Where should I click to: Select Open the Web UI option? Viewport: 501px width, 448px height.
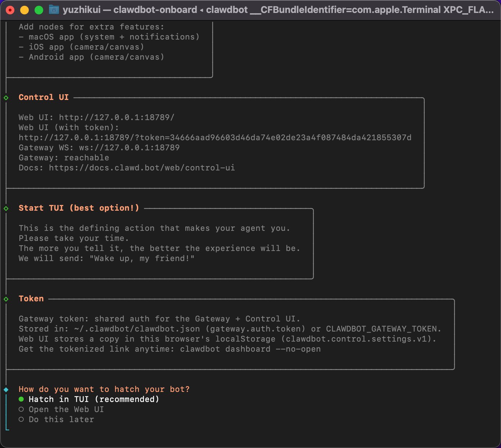click(x=61, y=409)
